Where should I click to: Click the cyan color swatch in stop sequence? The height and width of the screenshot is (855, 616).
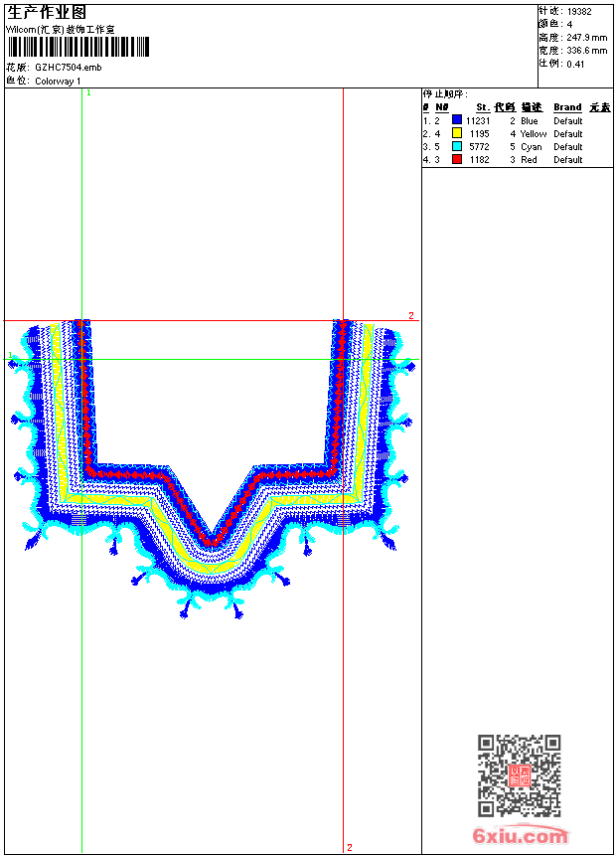coord(457,146)
